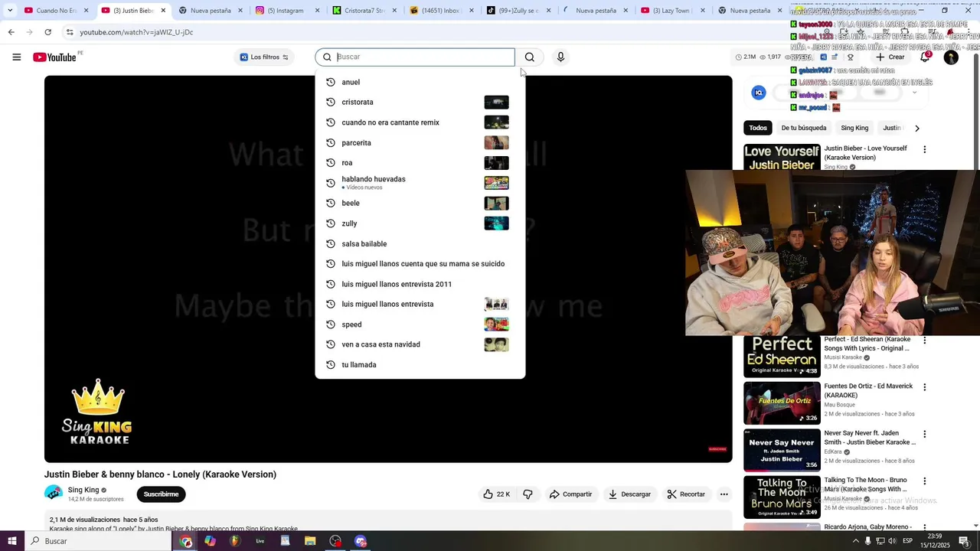Open Chrome from the taskbar
The height and width of the screenshot is (551, 980).
(x=186, y=541)
